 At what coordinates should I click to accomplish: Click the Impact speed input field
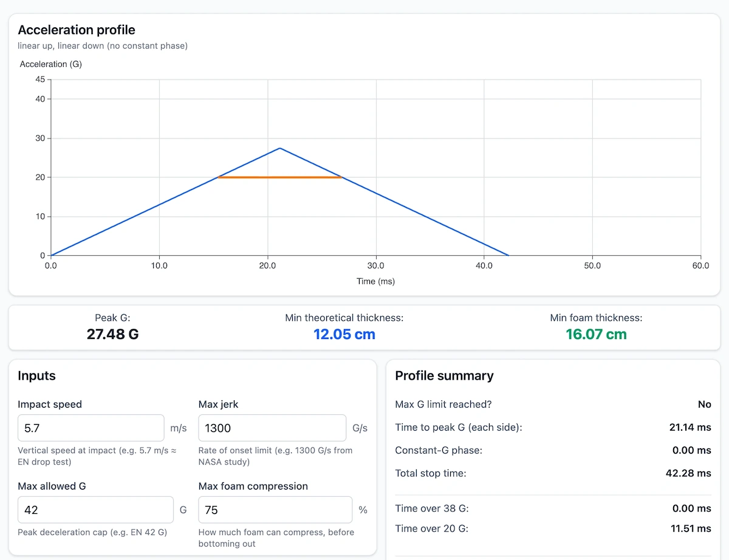91,428
